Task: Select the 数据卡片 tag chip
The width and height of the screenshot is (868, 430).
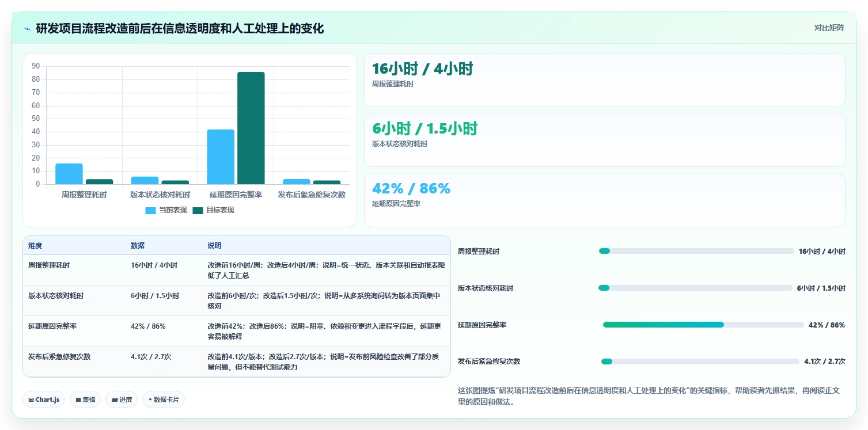Action: pyautogui.click(x=164, y=399)
